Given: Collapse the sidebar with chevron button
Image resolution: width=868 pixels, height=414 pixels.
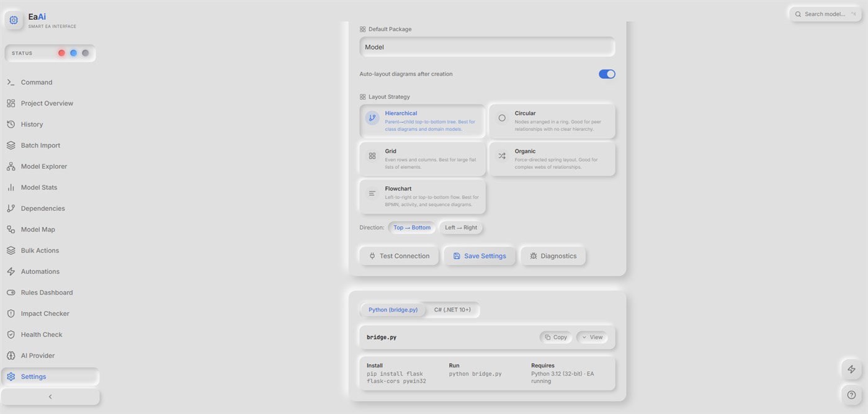Looking at the screenshot, I should 50,397.
